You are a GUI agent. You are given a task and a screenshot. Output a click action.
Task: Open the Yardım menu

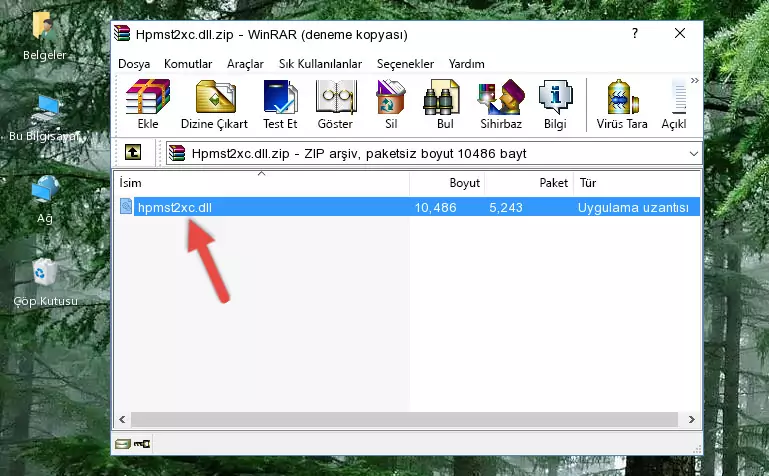coord(466,64)
